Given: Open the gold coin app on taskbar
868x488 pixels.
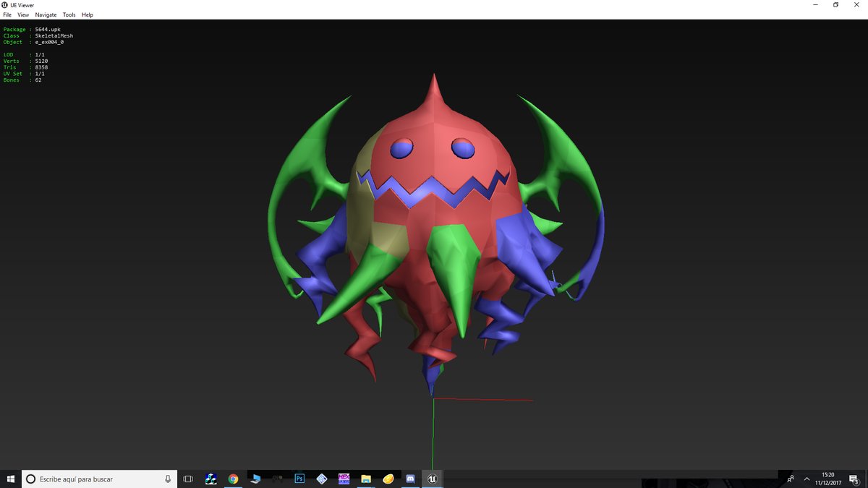Looking at the screenshot, I should point(388,479).
